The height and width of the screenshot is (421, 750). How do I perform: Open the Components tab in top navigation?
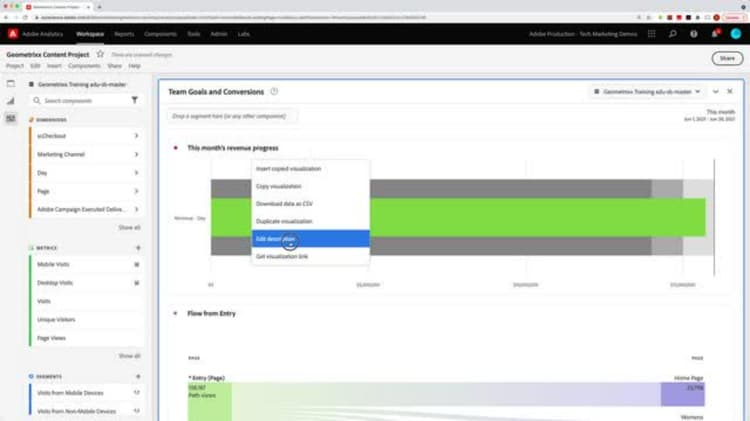(x=160, y=34)
